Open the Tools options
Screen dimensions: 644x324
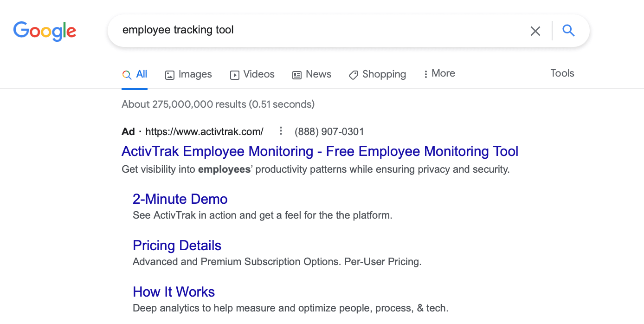tap(562, 73)
